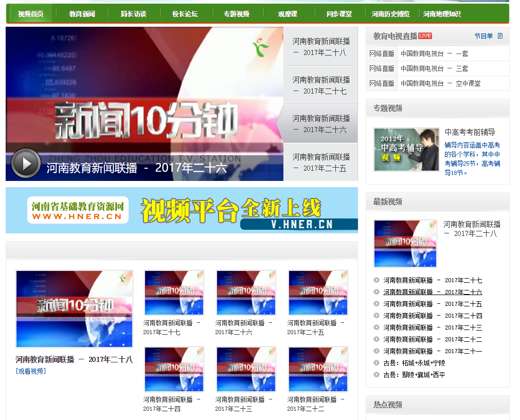Click the red LIVE badge
Viewport: 520px width, 420px height.
coord(425,36)
